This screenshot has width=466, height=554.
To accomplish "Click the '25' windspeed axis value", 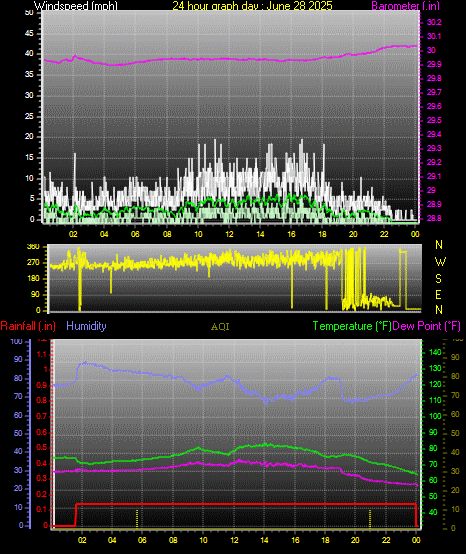I will click(x=29, y=116).
